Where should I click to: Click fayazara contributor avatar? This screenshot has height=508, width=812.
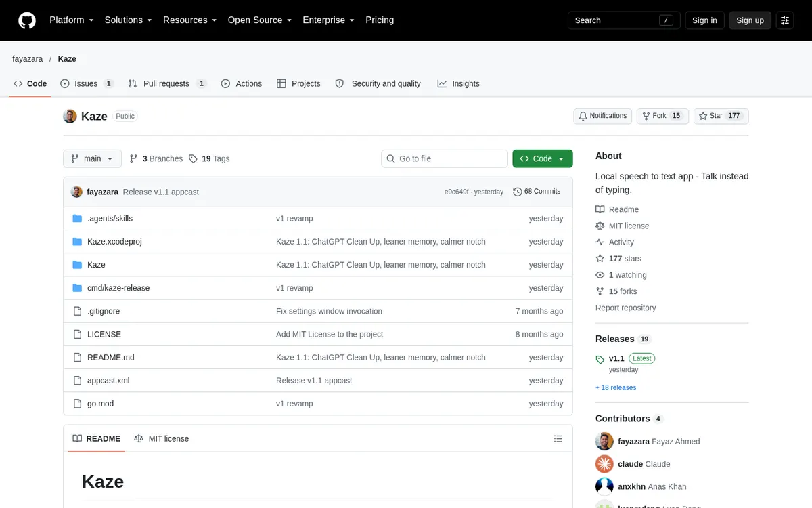tap(604, 442)
